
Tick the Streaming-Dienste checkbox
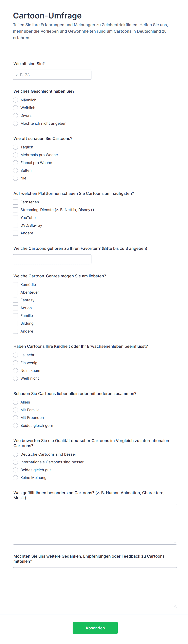pos(15,210)
